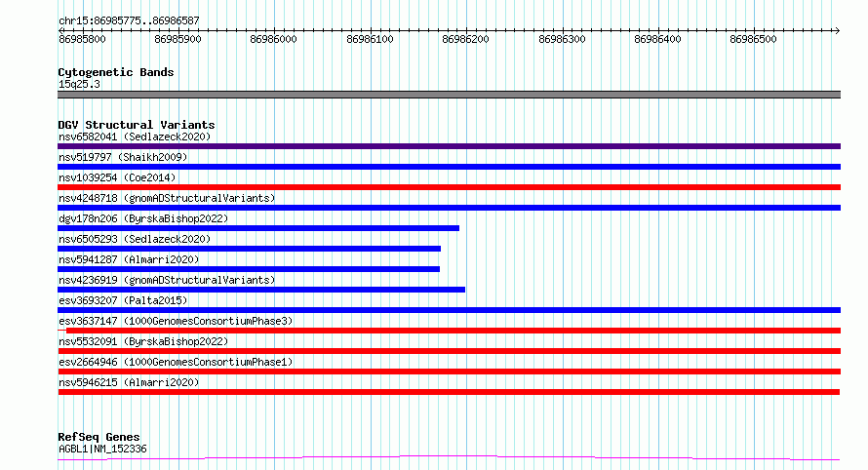
Task: Click esv3637147 (1000GenomesConsortiumPhase3) label
Action: click(x=176, y=321)
